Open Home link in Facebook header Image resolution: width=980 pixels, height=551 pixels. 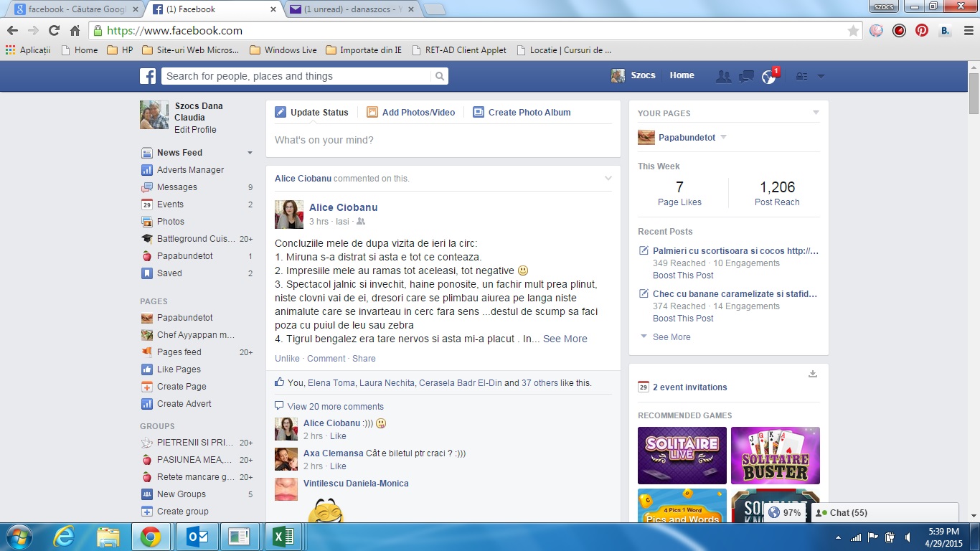tap(682, 75)
